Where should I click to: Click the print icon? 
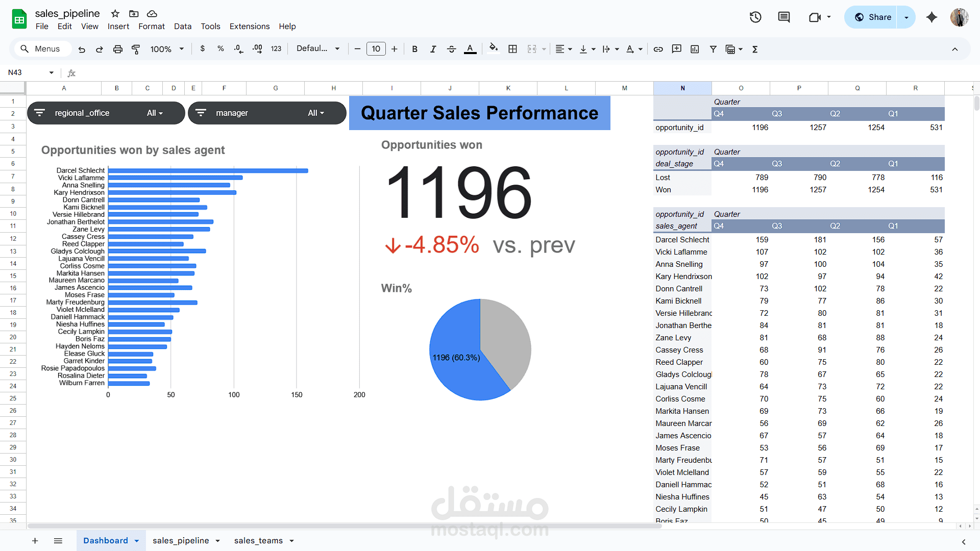118,49
